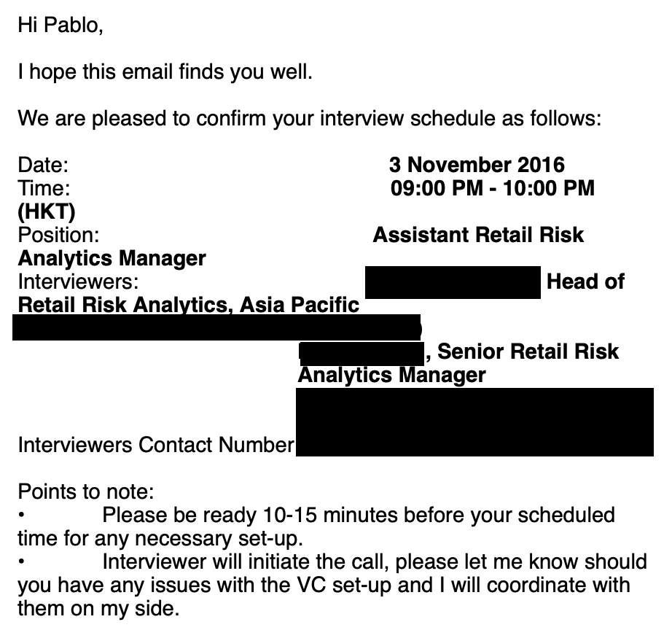This screenshot has height=630, width=672.
Task: Click the "Head of" bold text
Action: 585,282
